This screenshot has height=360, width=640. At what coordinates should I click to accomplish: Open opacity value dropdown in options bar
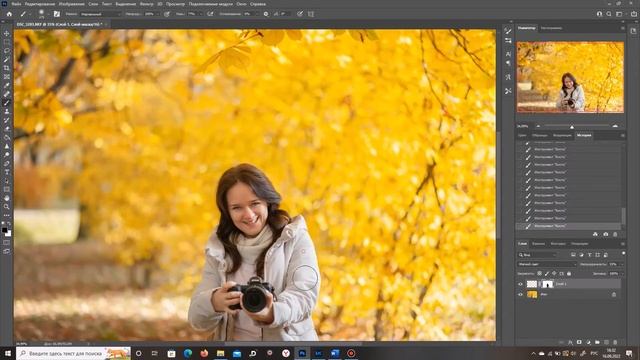158,14
